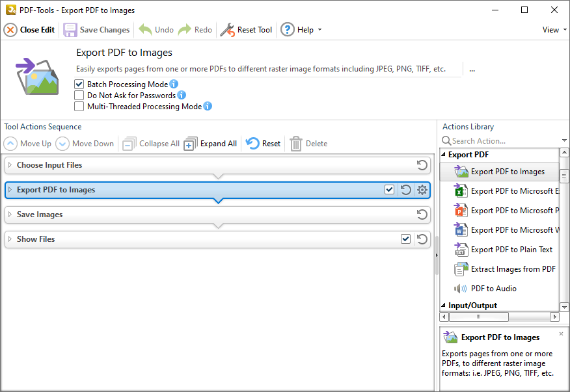570x392 pixels.
Task: Select PDF to Audio action
Action: click(500, 289)
